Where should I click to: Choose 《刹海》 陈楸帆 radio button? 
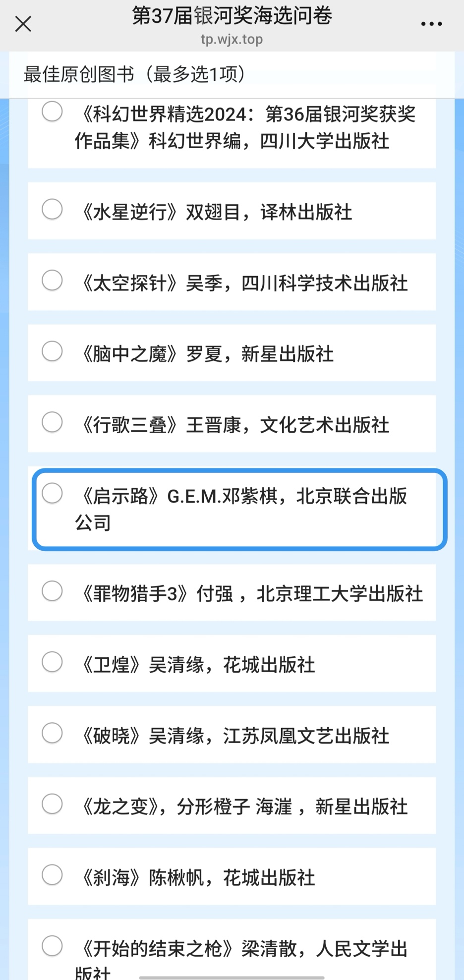[52, 875]
